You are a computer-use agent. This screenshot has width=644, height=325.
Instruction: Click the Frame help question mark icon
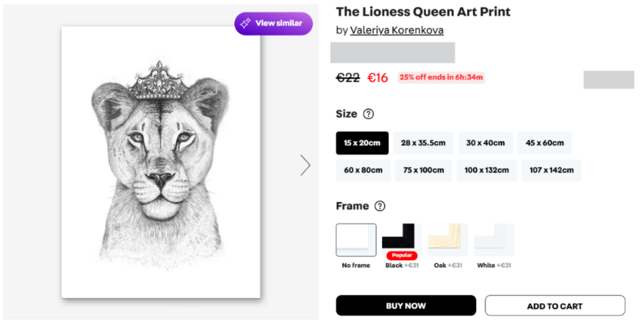(380, 206)
